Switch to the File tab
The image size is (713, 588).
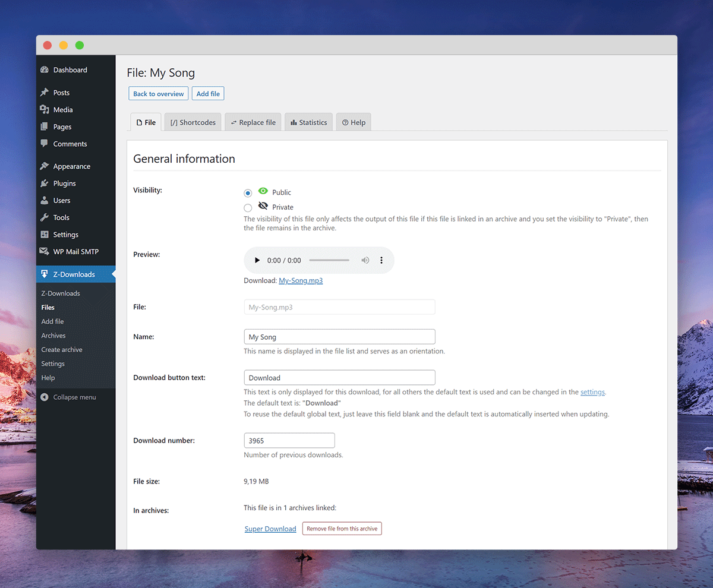coord(146,122)
